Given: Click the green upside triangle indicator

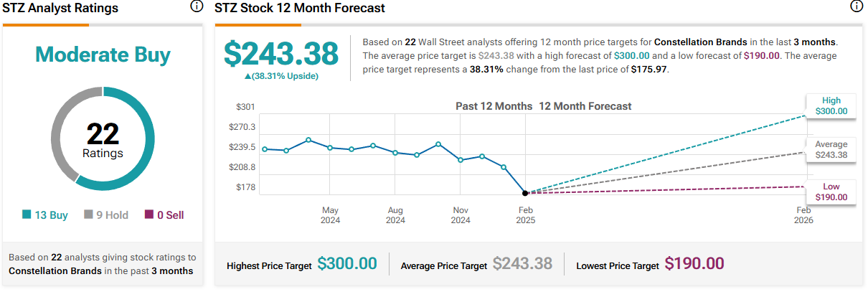Looking at the screenshot, I should coord(248,75).
